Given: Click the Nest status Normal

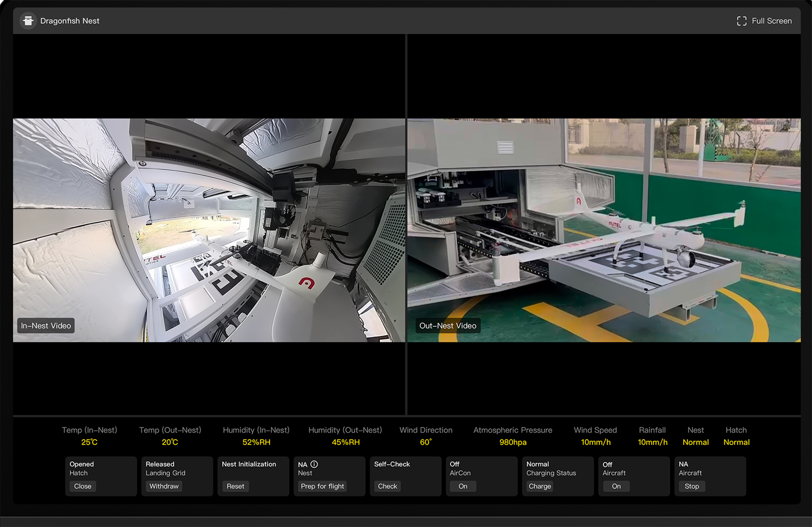Looking at the screenshot, I should [696, 442].
